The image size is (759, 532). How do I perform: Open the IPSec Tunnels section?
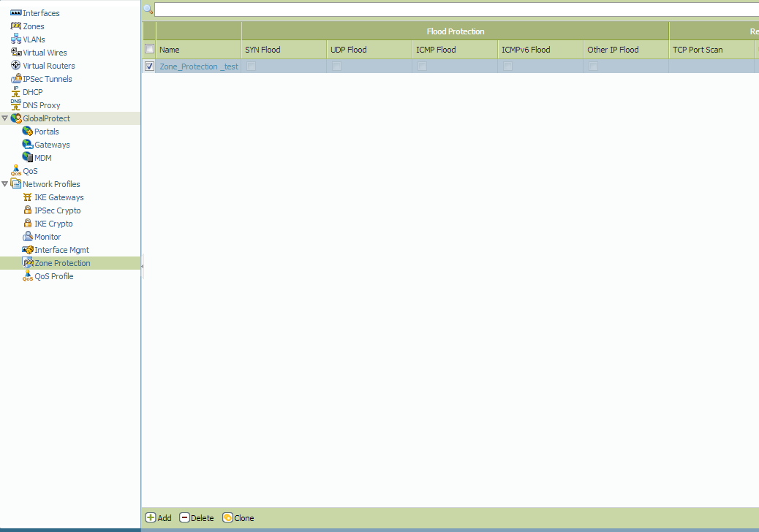click(x=48, y=79)
